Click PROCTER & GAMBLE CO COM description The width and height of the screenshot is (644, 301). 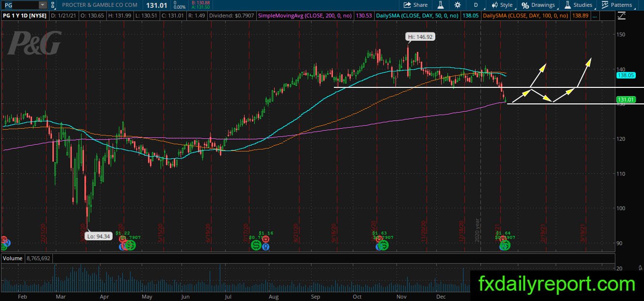point(99,5)
